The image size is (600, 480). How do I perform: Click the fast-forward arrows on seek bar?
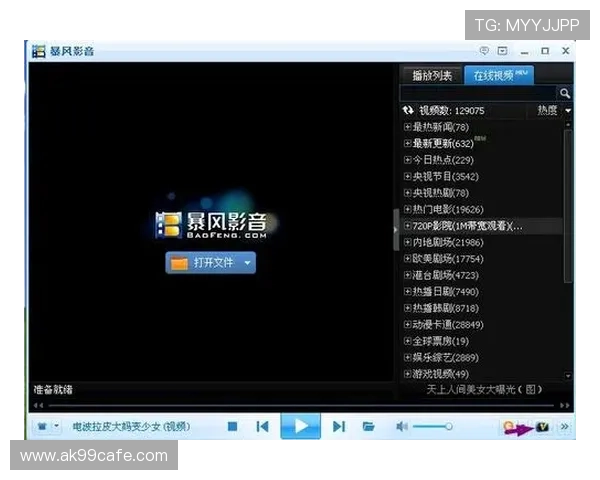click(x=565, y=405)
